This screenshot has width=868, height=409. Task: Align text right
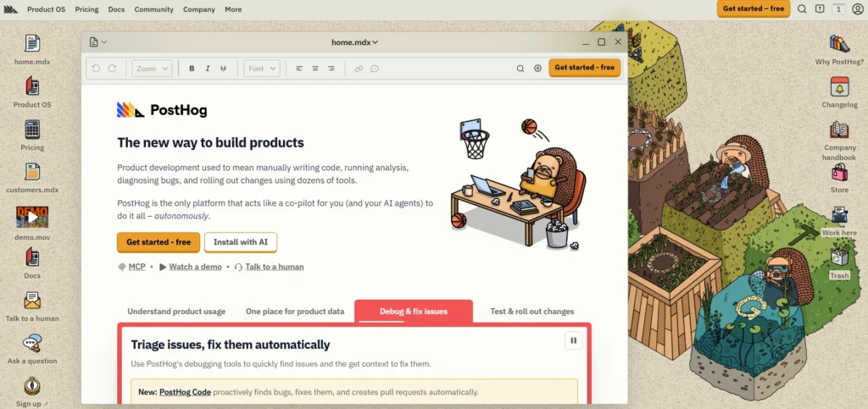331,69
